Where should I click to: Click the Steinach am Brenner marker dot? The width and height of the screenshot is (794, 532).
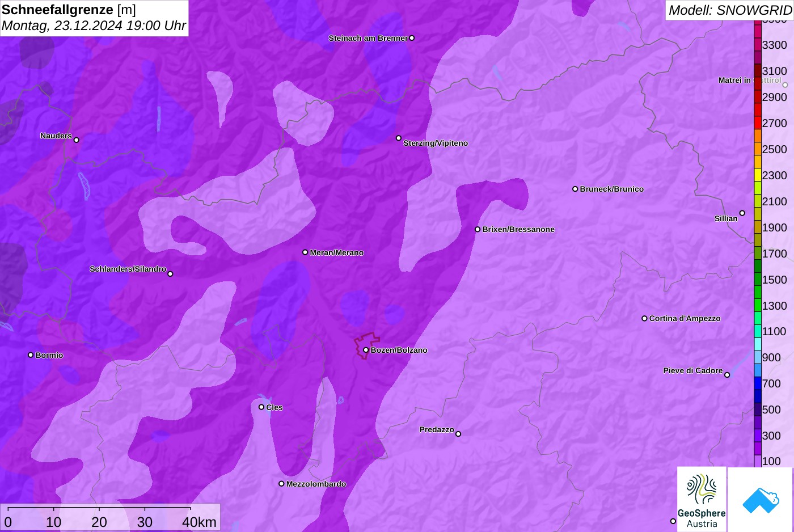click(x=412, y=38)
